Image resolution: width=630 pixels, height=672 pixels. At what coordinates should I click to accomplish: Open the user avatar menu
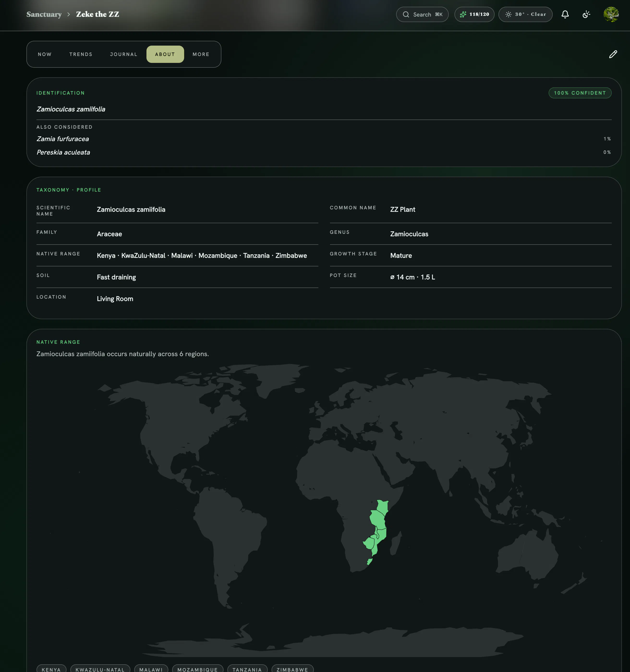(x=611, y=15)
